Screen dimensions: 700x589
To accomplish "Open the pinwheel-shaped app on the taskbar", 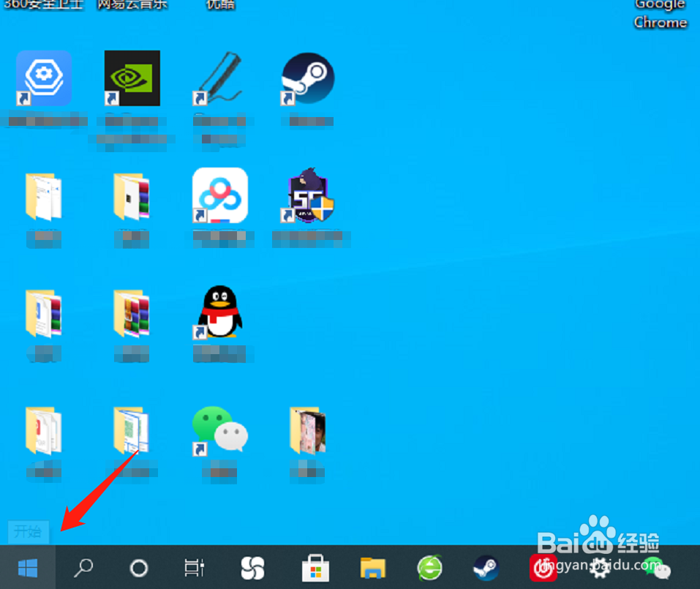I will point(252,568).
